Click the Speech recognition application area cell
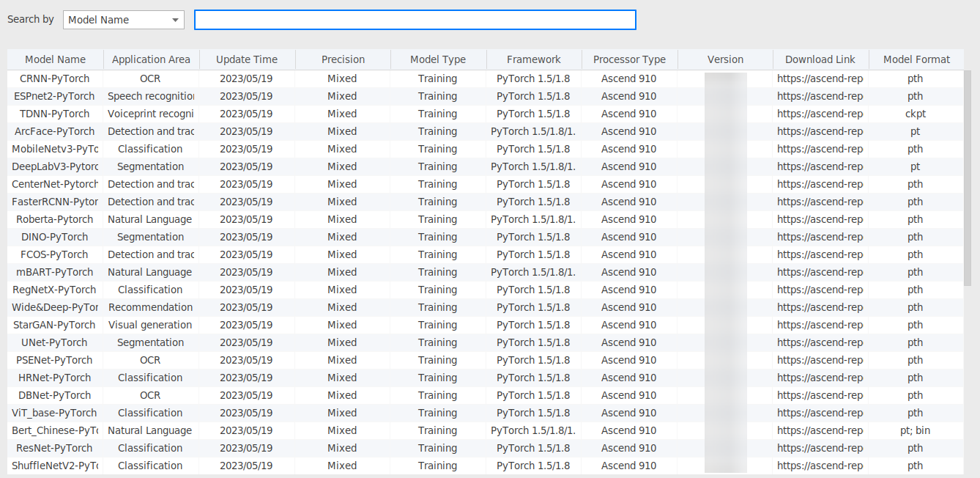 [151, 96]
